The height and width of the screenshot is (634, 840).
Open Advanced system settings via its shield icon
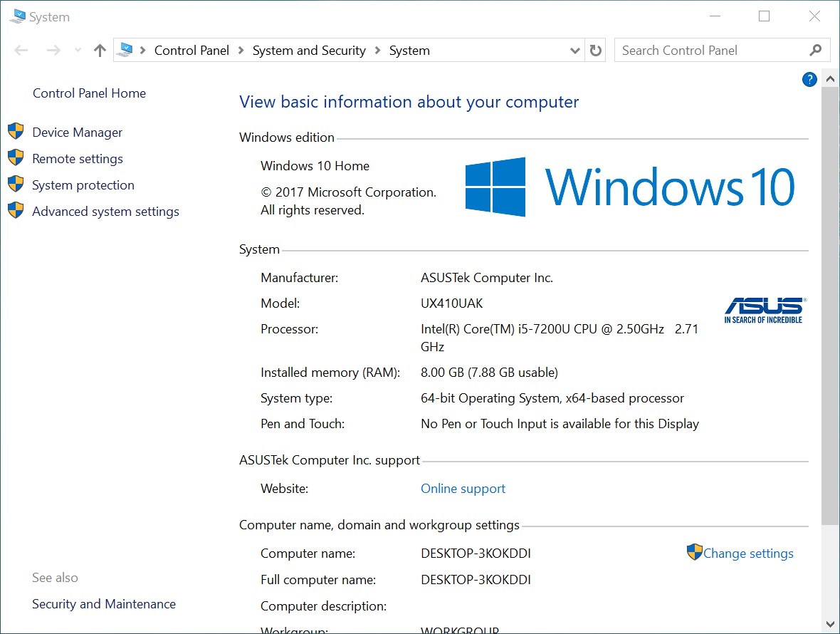(16, 212)
